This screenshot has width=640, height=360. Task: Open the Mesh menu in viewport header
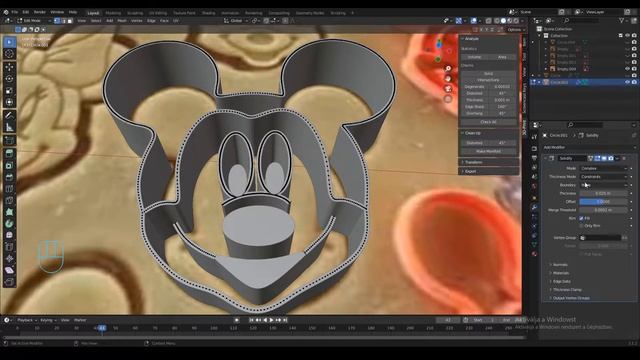pyautogui.click(x=122, y=20)
